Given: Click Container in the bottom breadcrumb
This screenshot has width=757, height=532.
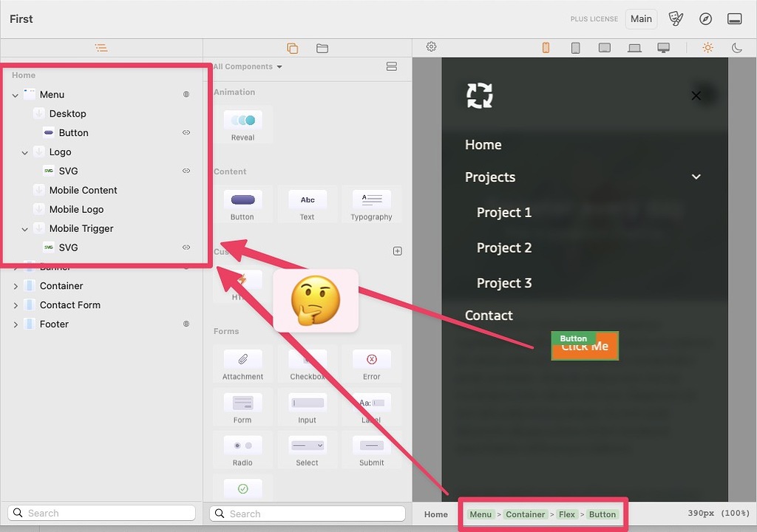Looking at the screenshot, I should (526, 514).
